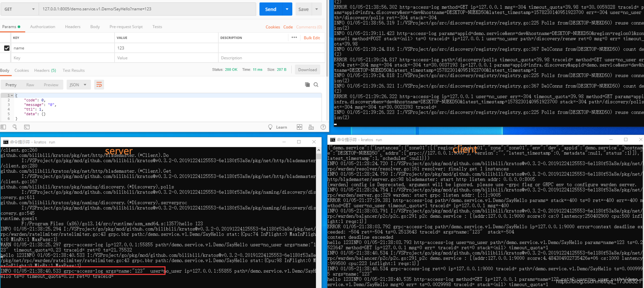Screen dimensions: 644x288
Task: Click the Save request button
Action: (x=303, y=9)
